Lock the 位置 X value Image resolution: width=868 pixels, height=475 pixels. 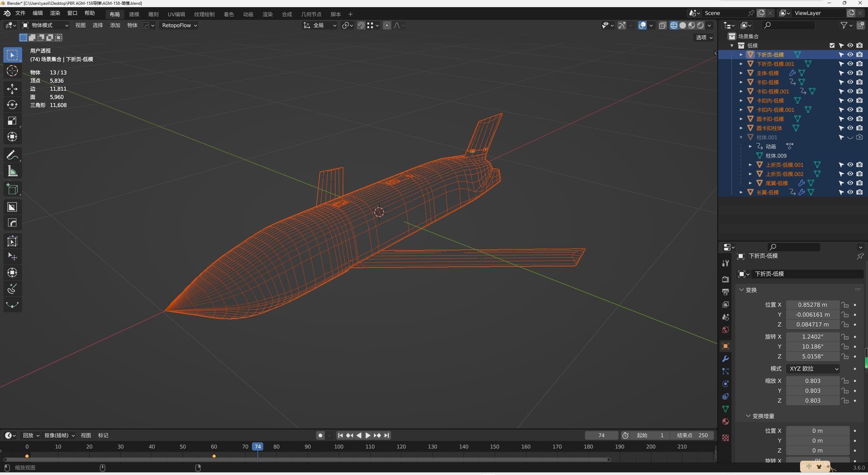tap(845, 305)
